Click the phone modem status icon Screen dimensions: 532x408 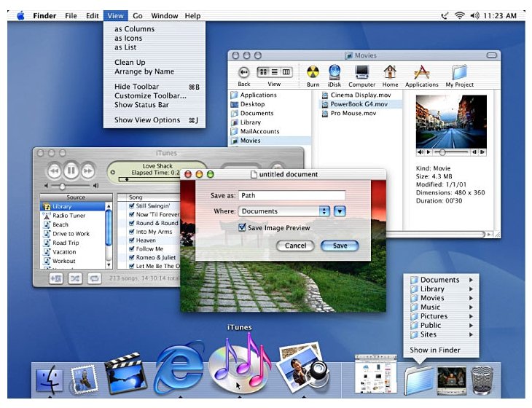(x=445, y=15)
